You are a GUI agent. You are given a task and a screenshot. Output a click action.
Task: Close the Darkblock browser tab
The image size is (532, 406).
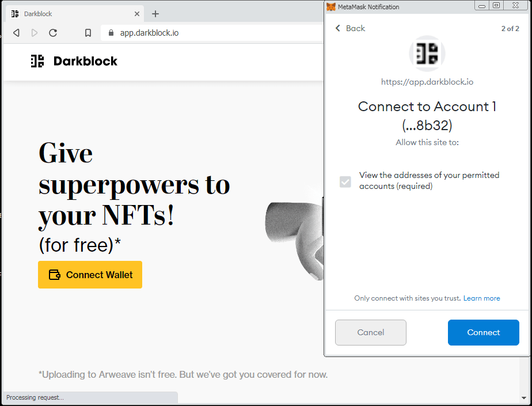point(136,14)
